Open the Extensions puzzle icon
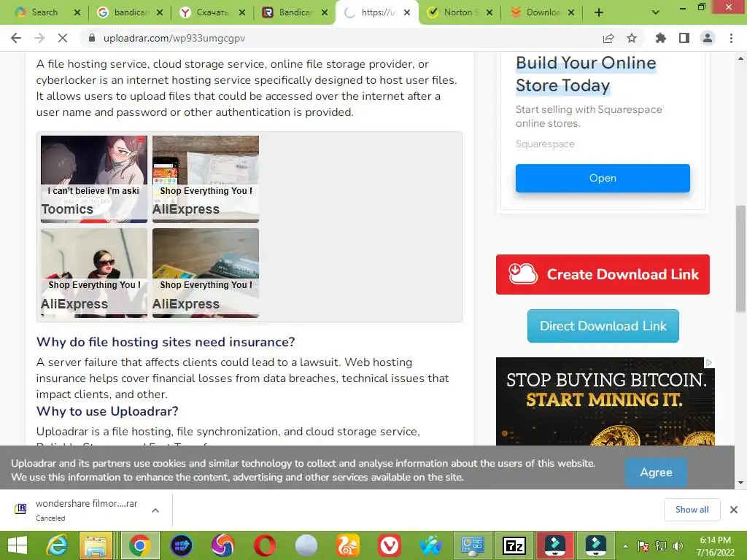This screenshot has width=747, height=560. [661, 38]
